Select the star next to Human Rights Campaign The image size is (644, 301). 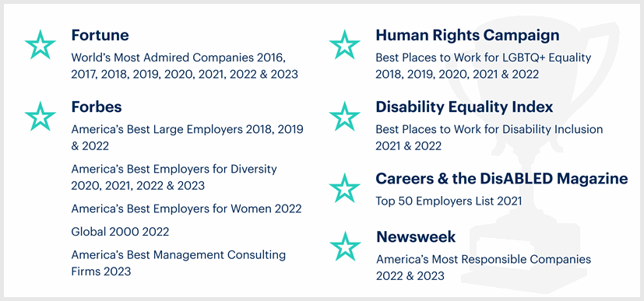click(345, 44)
